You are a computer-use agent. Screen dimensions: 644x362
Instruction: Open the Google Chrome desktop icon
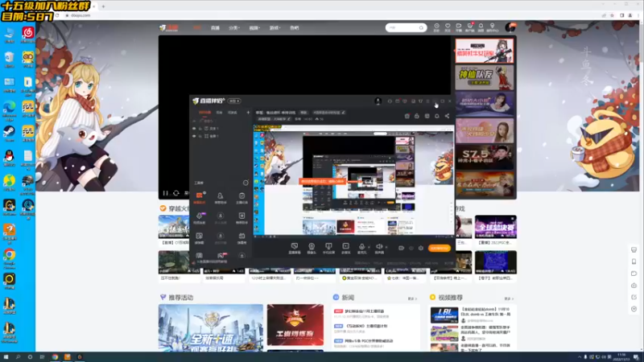coord(9,257)
